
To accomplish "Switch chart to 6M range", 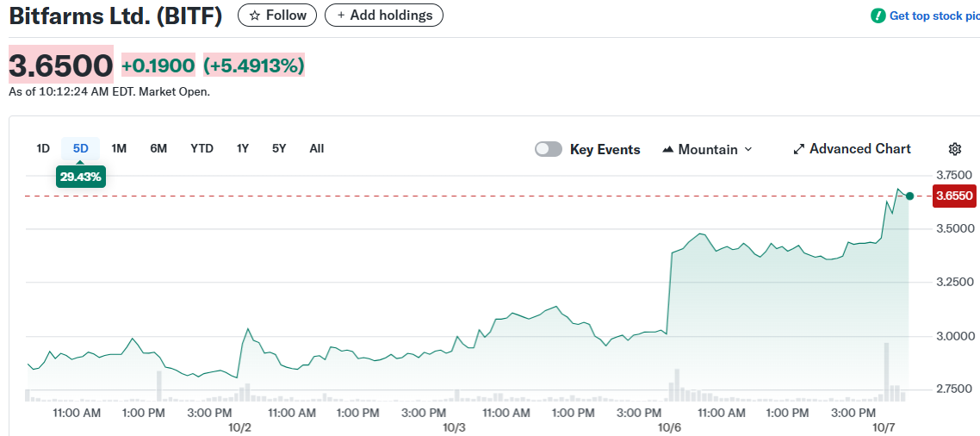I will (158, 148).
